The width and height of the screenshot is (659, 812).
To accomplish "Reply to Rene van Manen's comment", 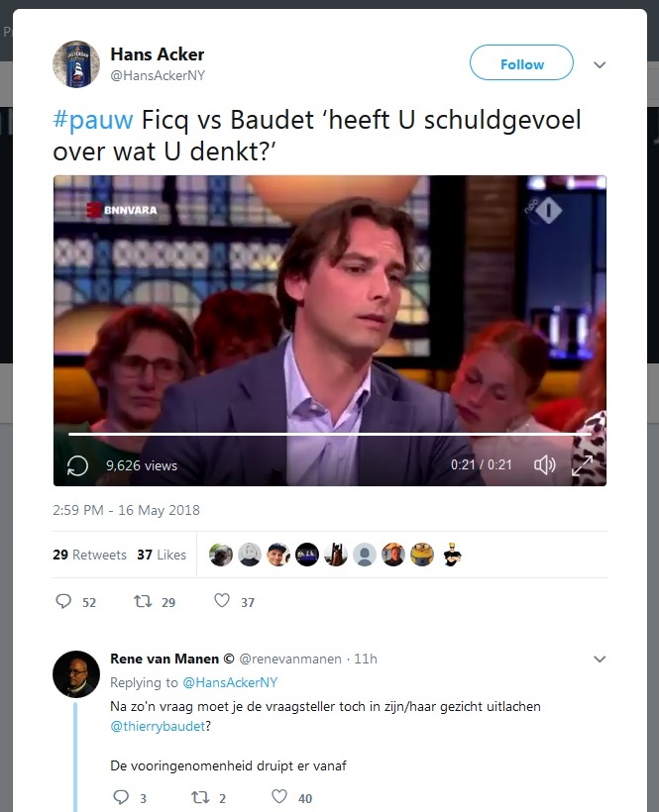I will (121, 797).
